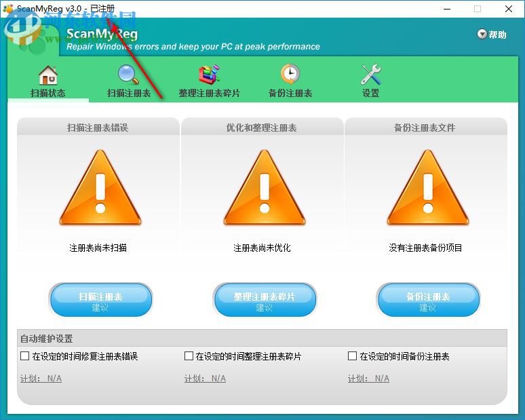Screen dimensions: 525x420
Task: Open 计划: N/A link under 整理注册表碎片
Action: pyautogui.click(x=205, y=379)
